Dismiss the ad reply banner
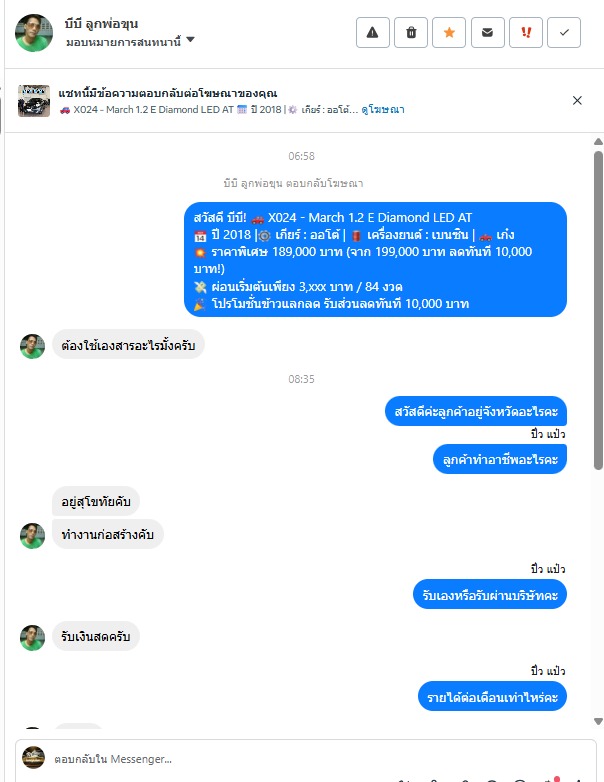The height and width of the screenshot is (782, 604). 577,100
